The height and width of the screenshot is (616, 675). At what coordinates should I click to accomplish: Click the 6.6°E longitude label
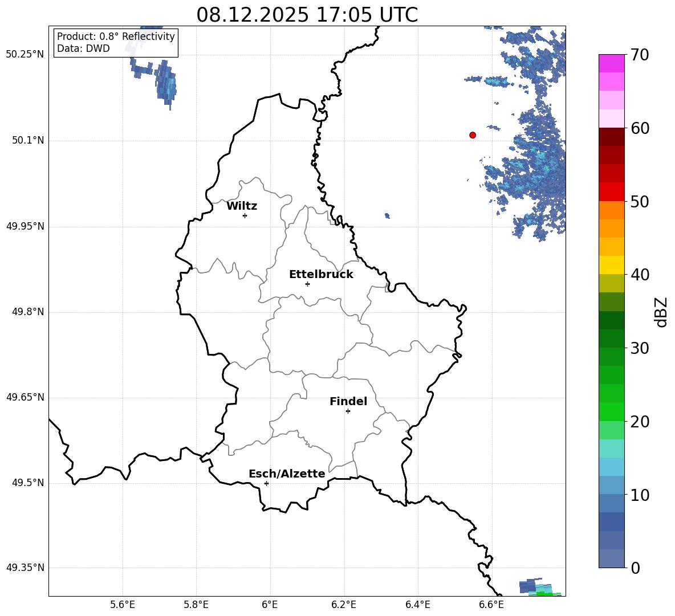(491, 605)
